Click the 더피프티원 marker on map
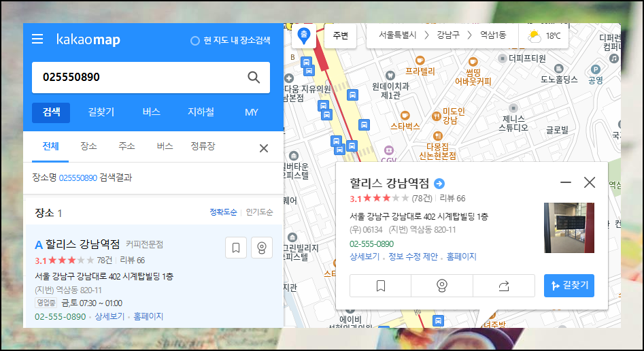Screen dimensions: 644x351 tap(502, 58)
